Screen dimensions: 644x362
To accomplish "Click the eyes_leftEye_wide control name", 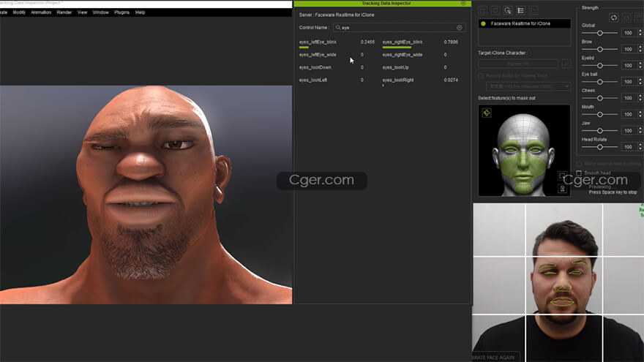I will tap(318, 55).
